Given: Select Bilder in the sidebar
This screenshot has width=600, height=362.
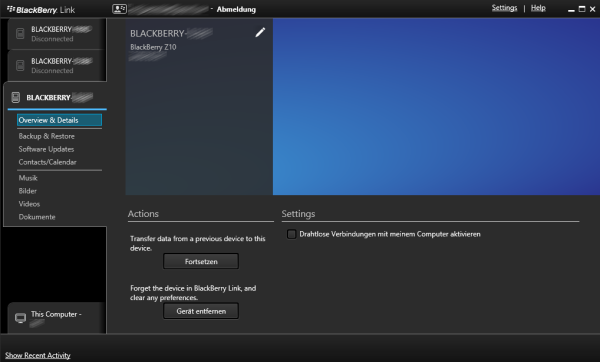Looking at the screenshot, I should click(x=28, y=191).
